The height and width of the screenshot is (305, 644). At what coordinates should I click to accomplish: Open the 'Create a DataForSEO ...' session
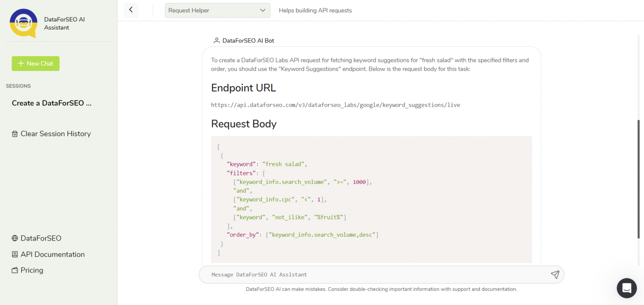pos(52,103)
